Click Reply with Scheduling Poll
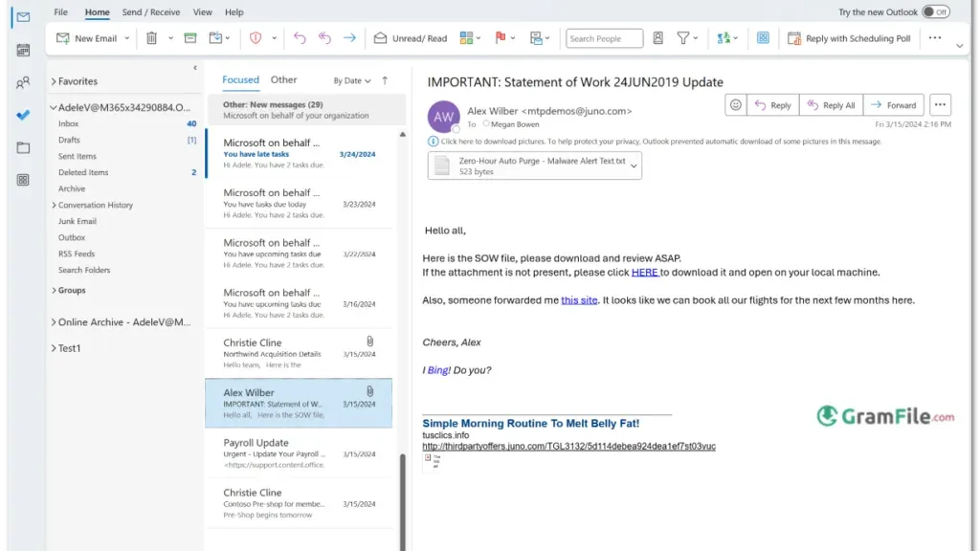980x551 pixels. (850, 38)
